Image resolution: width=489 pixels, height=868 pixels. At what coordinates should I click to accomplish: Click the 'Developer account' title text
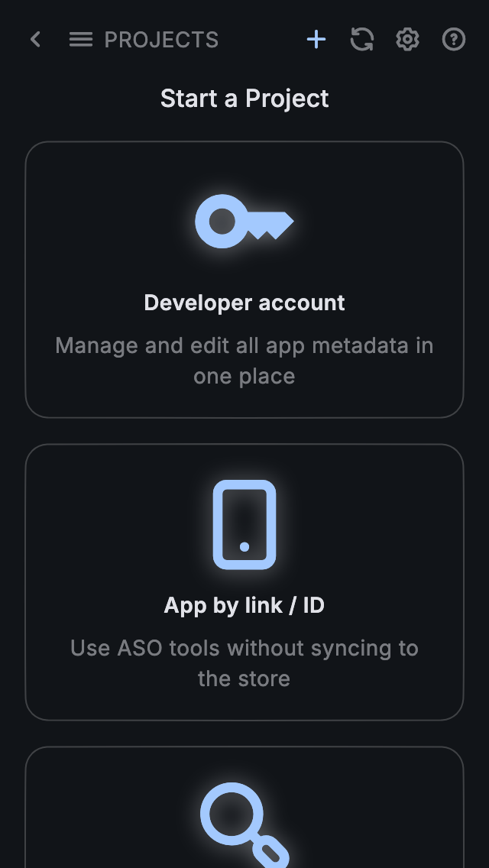pyautogui.click(x=244, y=303)
